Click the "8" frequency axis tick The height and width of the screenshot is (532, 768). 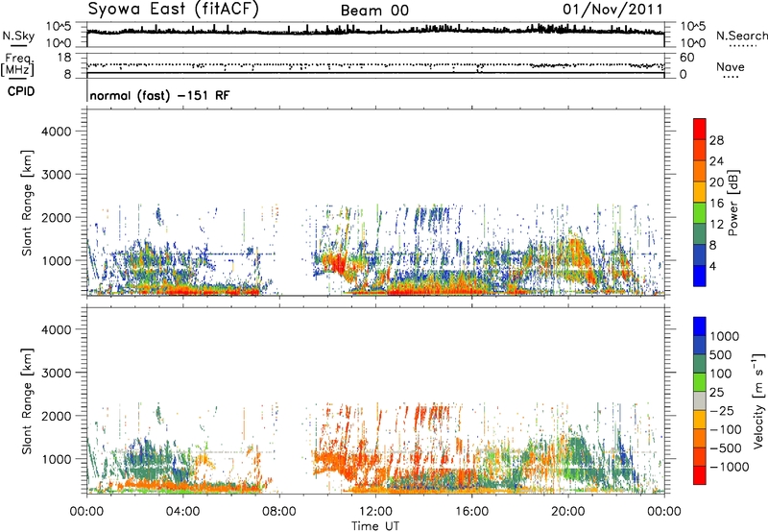pyautogui.click(x=67, y=75)
